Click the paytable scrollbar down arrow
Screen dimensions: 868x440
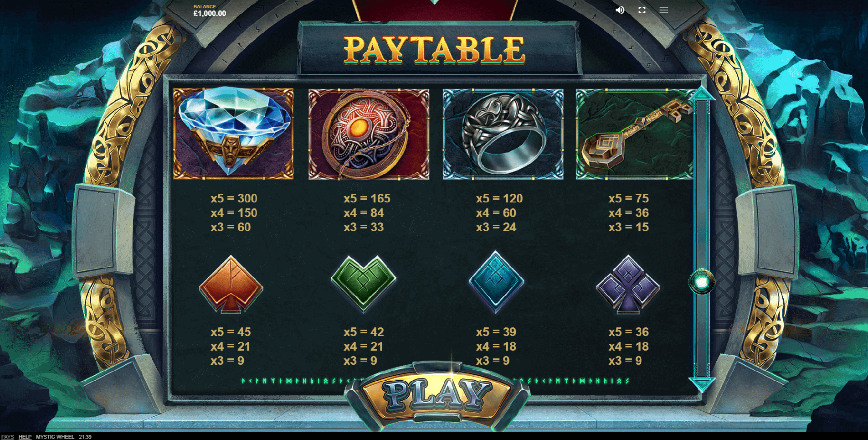pos(702,384)
